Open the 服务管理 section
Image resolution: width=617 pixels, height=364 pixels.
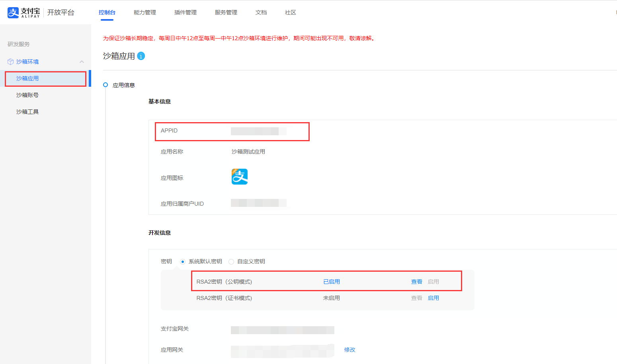(x=226, y=12)
